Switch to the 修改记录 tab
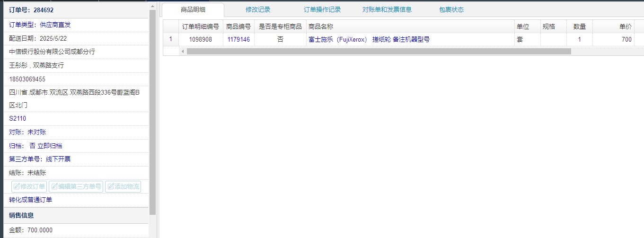Viewport: 644px width, 238px height. 258,9
